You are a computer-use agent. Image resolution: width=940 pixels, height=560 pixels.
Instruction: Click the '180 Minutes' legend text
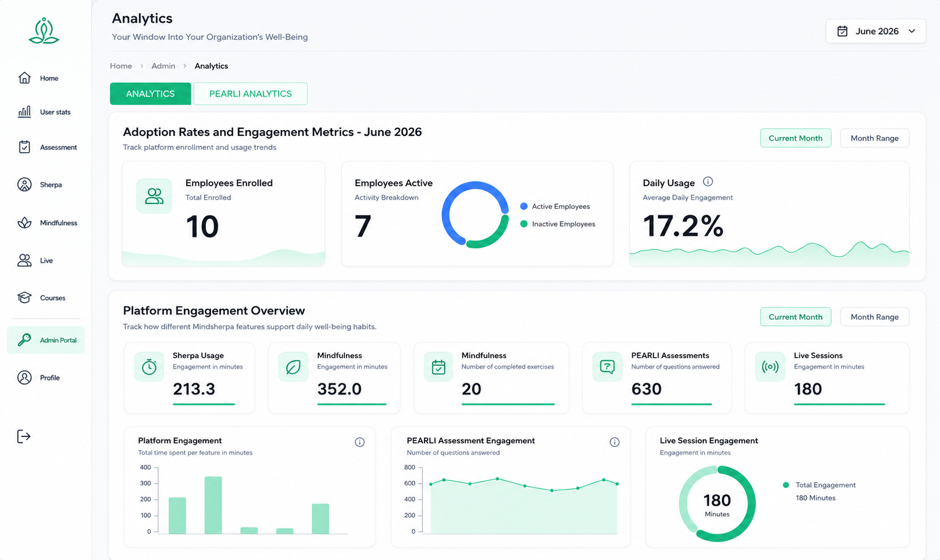(816, 498)
